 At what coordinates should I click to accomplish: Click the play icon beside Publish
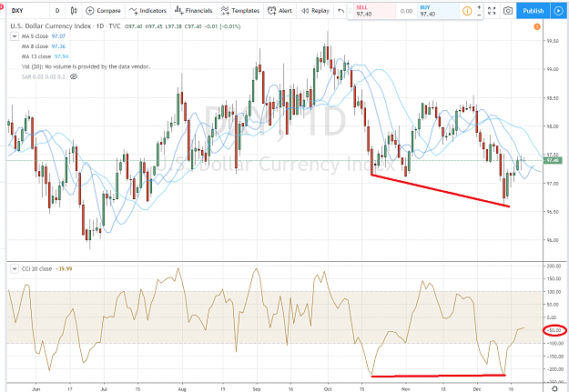(x=558, y=11)
